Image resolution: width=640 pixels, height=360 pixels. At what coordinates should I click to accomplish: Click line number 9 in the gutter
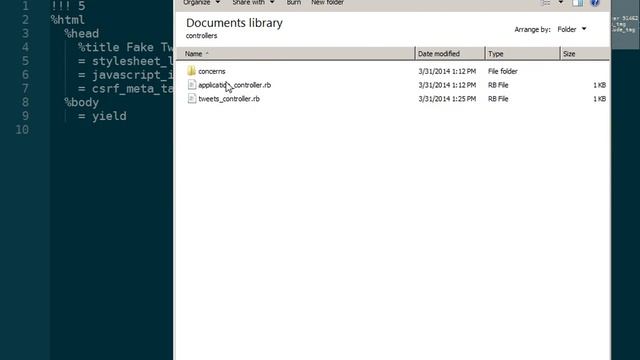25,116
